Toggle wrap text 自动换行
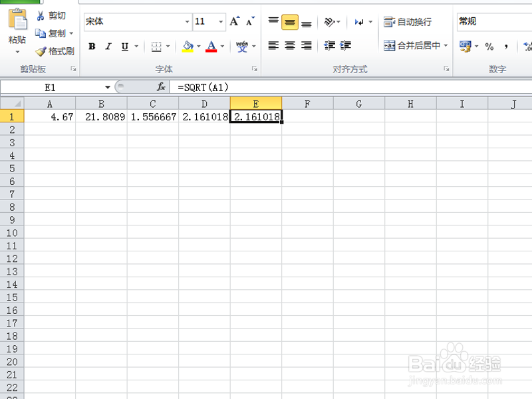 (408, 22)
